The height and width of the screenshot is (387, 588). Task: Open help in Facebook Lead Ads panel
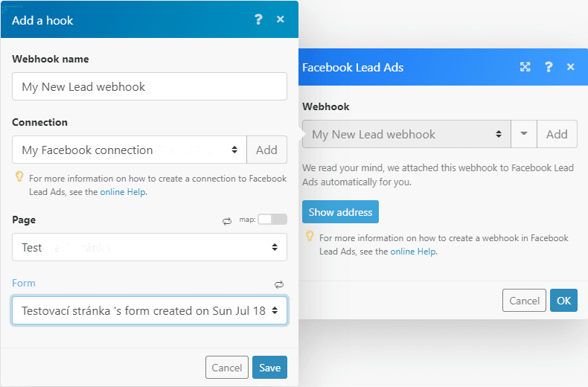point(549,67)
